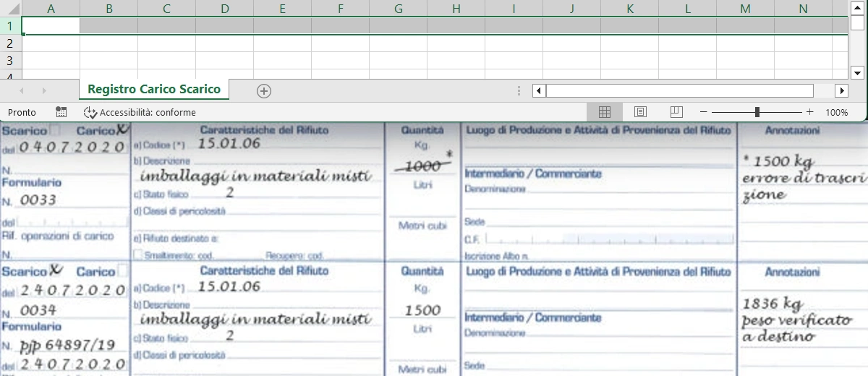The image size is (868, 376).
Task: Click the macro recording icon in status bar
Action: pyautogui.click(x=61, y=112)
